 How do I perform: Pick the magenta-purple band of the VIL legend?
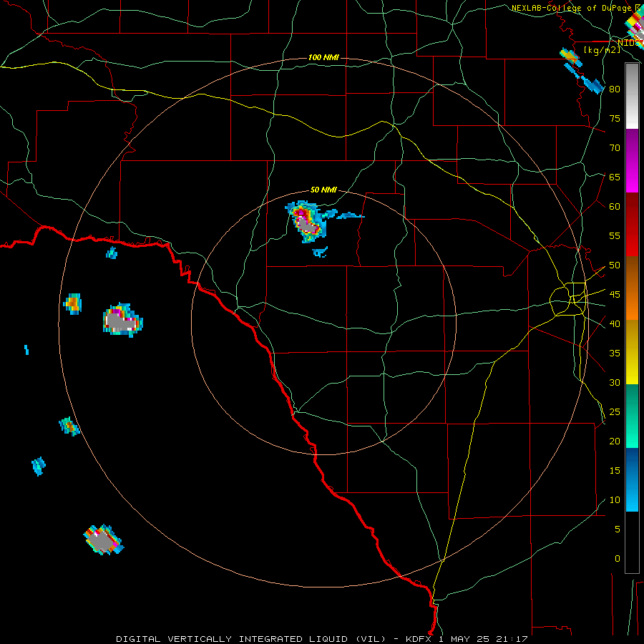click(x=632, y=160)
